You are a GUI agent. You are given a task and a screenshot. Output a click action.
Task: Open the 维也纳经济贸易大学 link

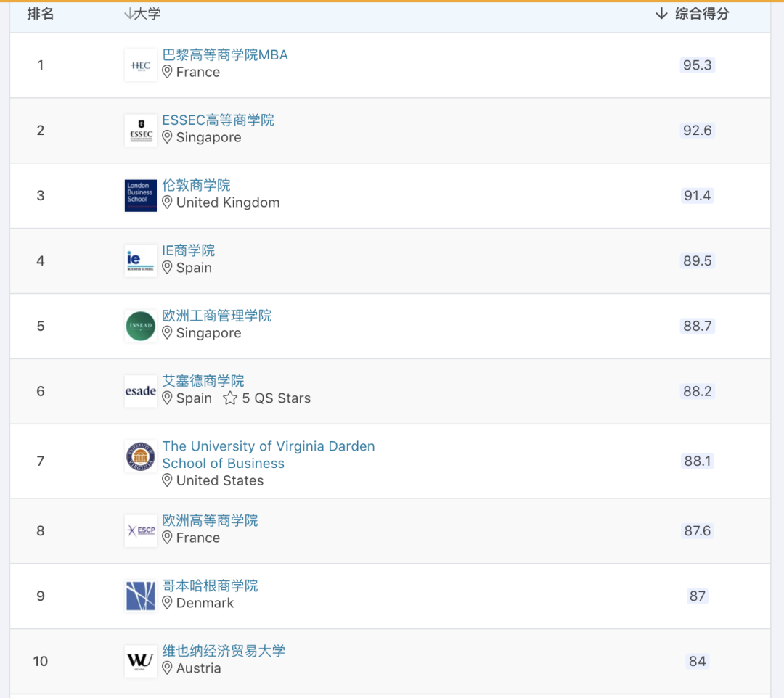[x=224, y=652]
